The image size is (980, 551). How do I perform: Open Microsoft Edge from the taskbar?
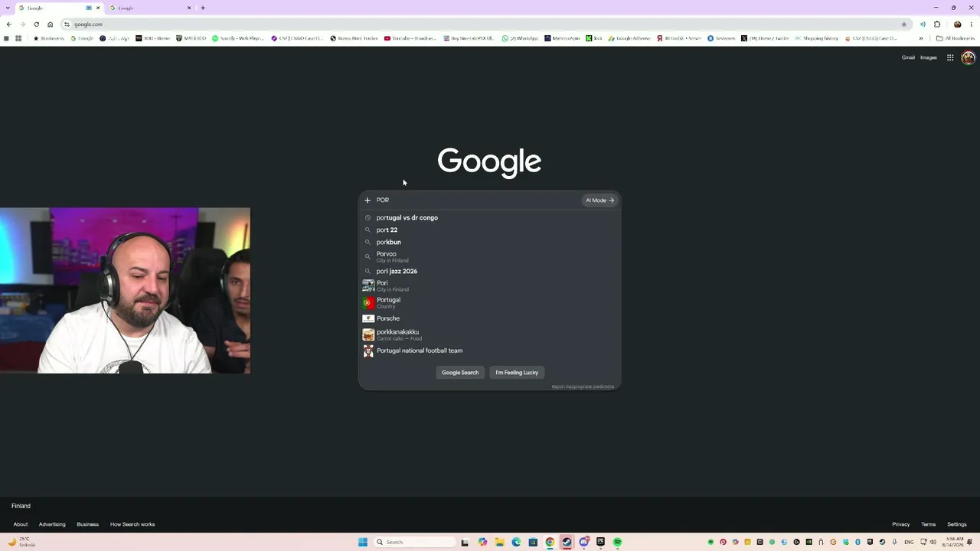tap(516, 542)
